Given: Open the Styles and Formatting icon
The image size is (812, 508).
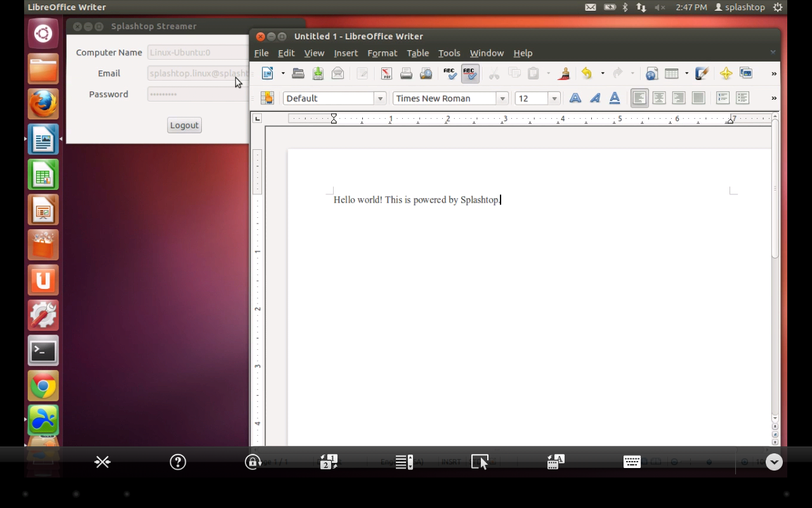Looking at the screenshot, I should point(267,98).
